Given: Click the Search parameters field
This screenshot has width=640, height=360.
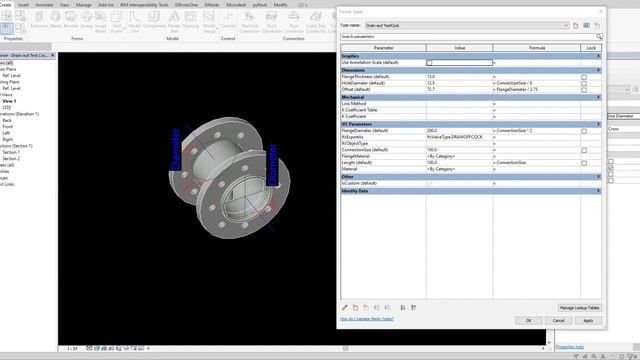Looking at the screenshot, I should [x=468, y=37].
